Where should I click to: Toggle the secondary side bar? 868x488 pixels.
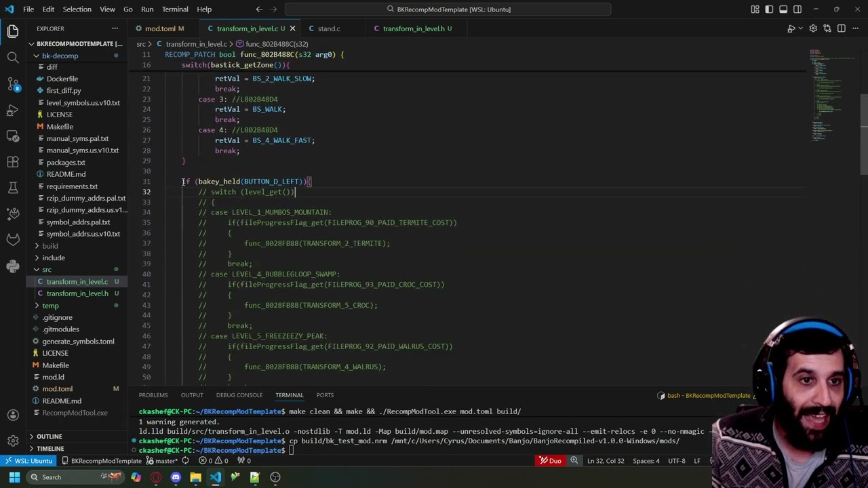(797, 9)
